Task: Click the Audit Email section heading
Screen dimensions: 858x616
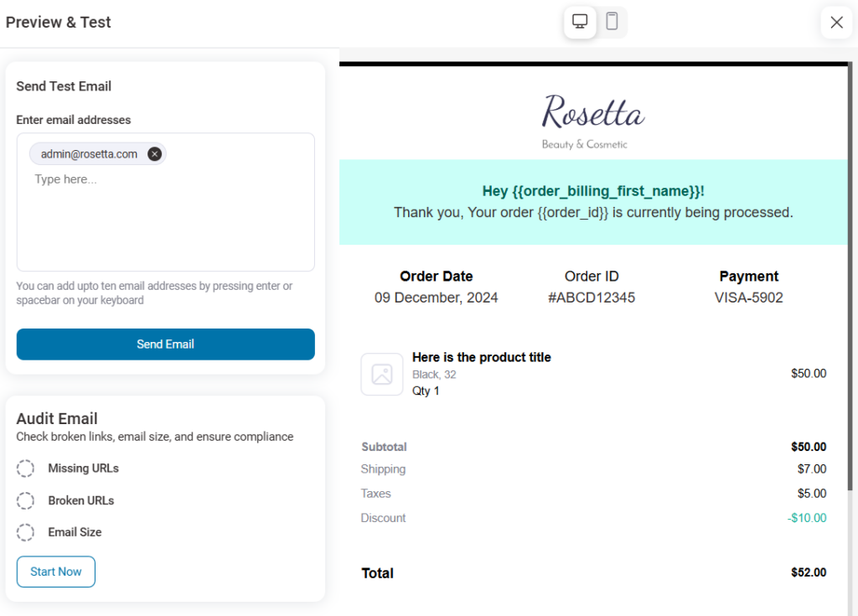Action: tap(57, 418)
